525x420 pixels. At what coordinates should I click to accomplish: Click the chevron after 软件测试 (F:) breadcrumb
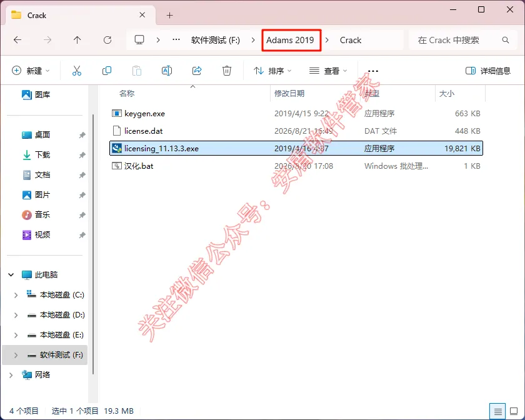(x=254, y=40)
